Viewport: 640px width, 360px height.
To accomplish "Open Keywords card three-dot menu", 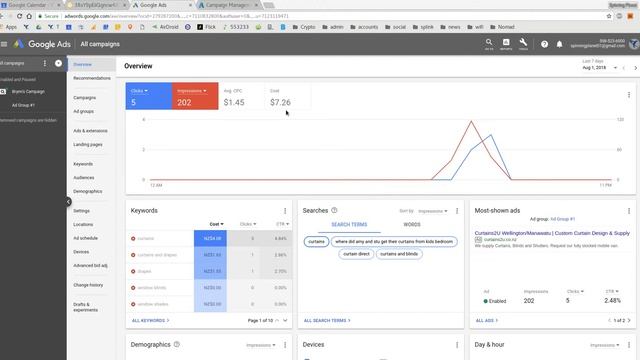I will click(x=285, y=211).
